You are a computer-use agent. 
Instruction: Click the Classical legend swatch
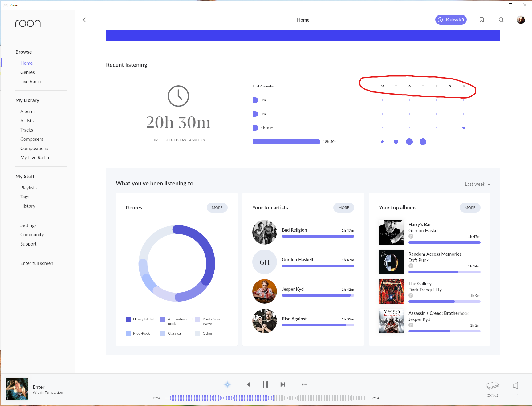[x=163, y=333]
